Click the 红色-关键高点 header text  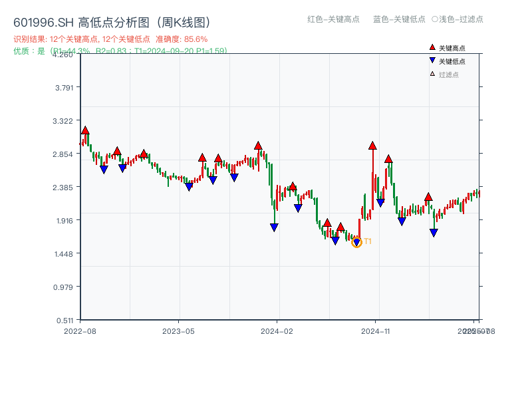pos(333,19)
